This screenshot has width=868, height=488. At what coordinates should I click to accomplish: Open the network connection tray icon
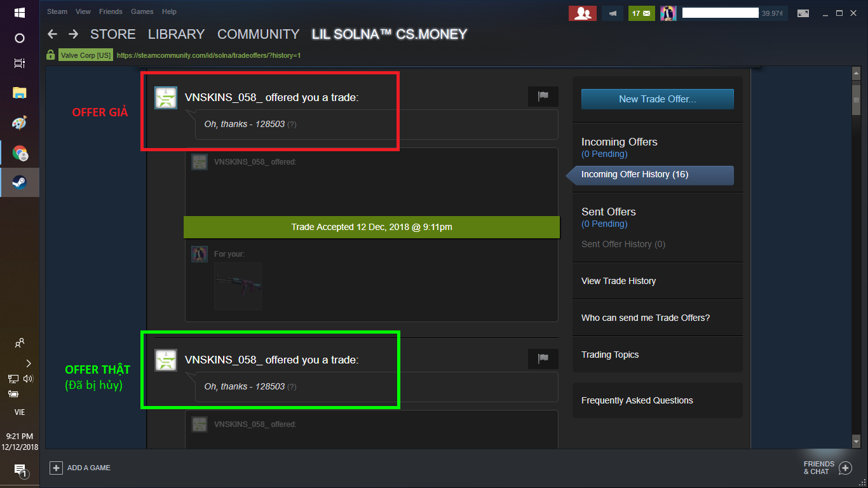13,379
